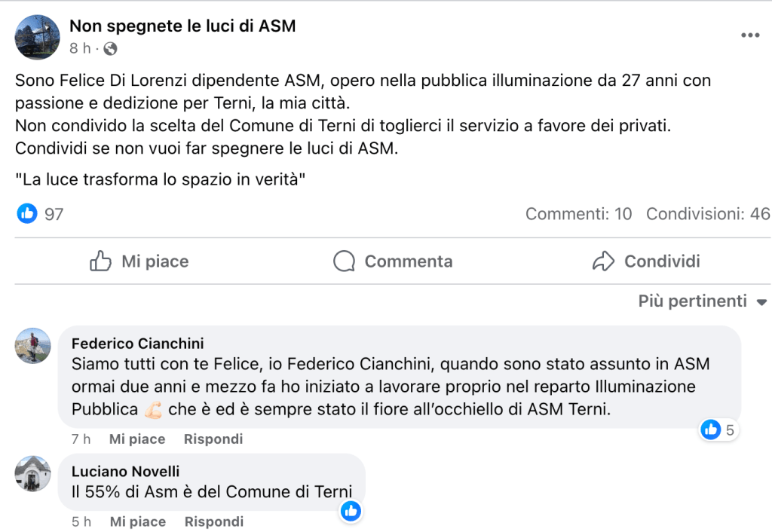Viewport: 772px width, 532px height.
Task: Click the share arrow Condividi icon
Action: point(604,261)
